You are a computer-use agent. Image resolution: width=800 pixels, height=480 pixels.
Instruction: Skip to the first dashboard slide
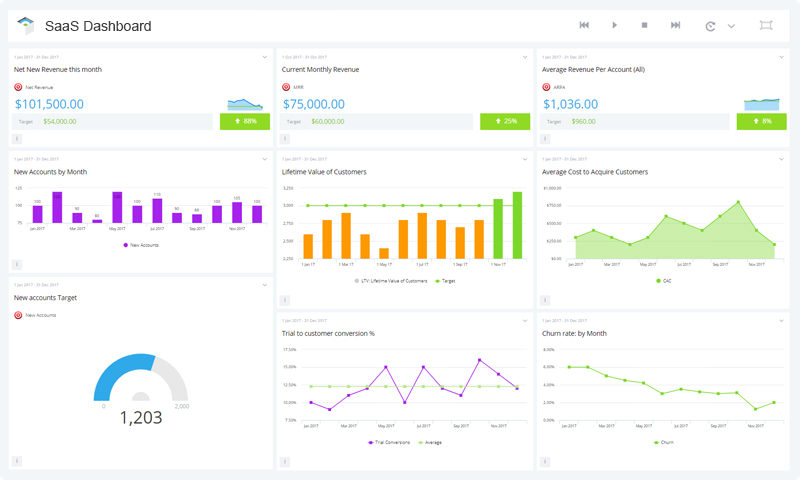tap(584, 25)
